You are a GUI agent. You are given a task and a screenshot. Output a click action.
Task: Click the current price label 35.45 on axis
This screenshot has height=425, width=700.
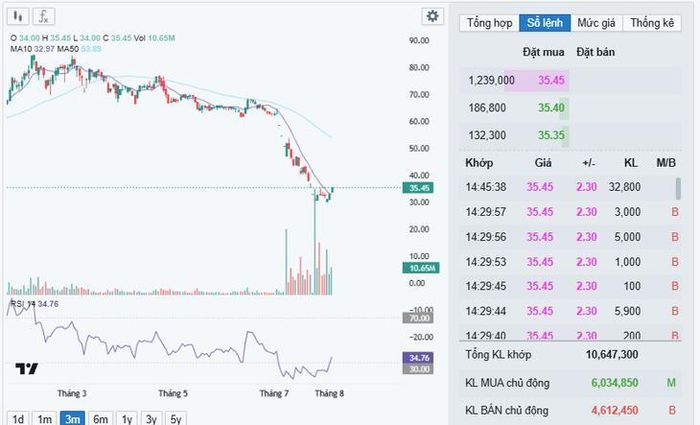tap(418, 188)
